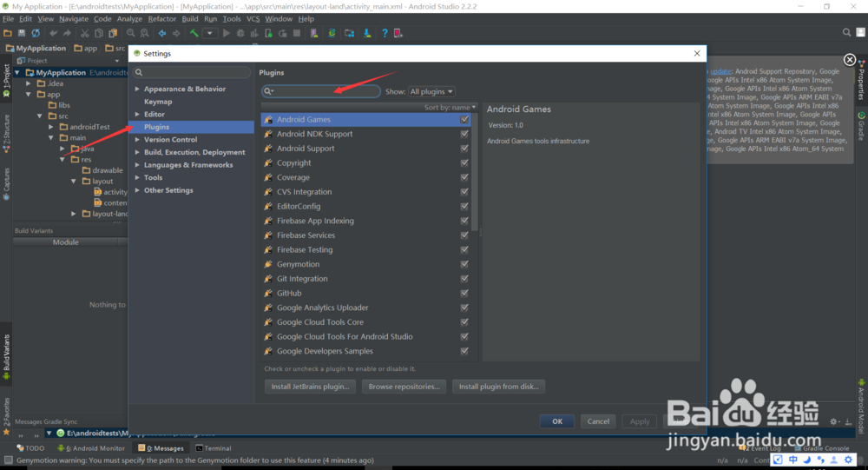This screenshot has height=470, width=868.
Task: Open the TODO tool window
Action: [x=30, y=447]
